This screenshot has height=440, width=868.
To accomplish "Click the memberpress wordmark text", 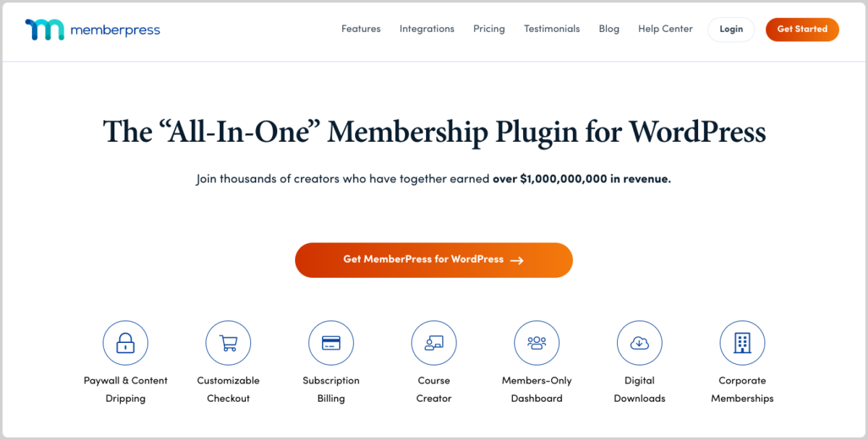I will 115,30.
